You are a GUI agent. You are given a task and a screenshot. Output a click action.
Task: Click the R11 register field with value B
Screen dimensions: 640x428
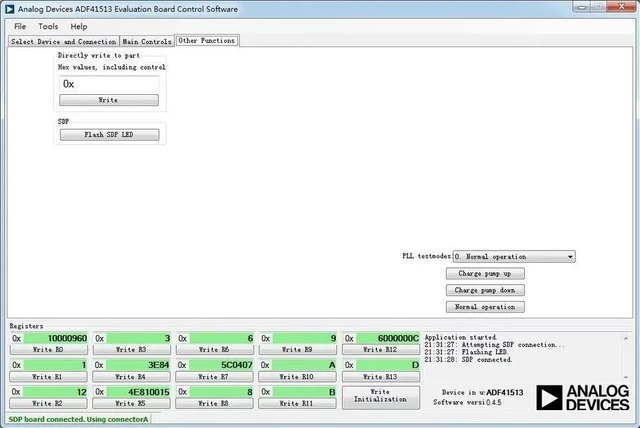(x=305, y=392)
